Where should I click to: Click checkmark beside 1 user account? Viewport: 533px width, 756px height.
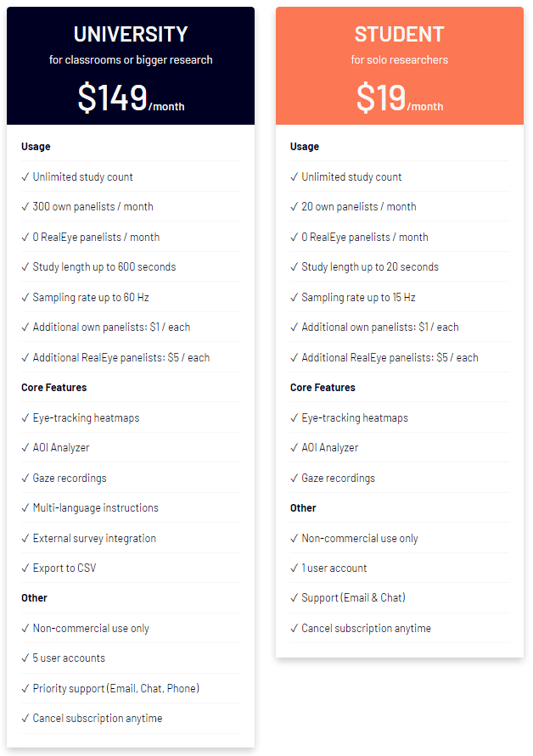[295, 568]
